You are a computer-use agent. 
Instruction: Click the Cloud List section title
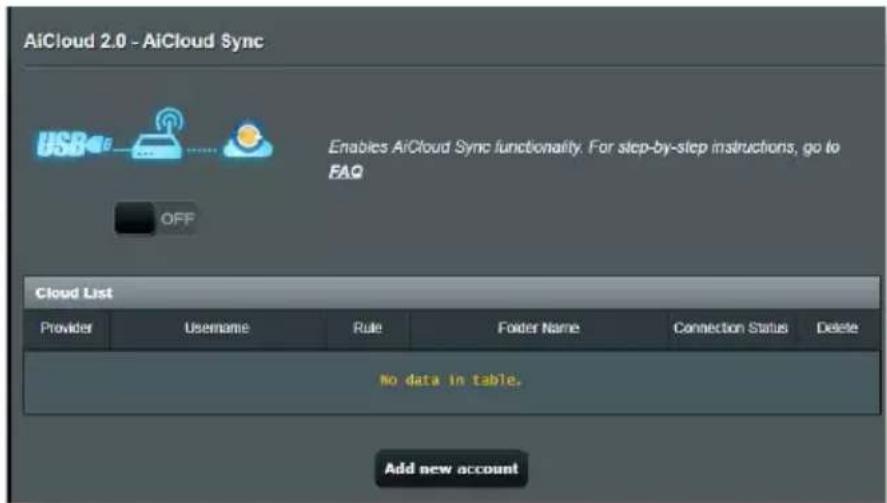tap(74, 293)
